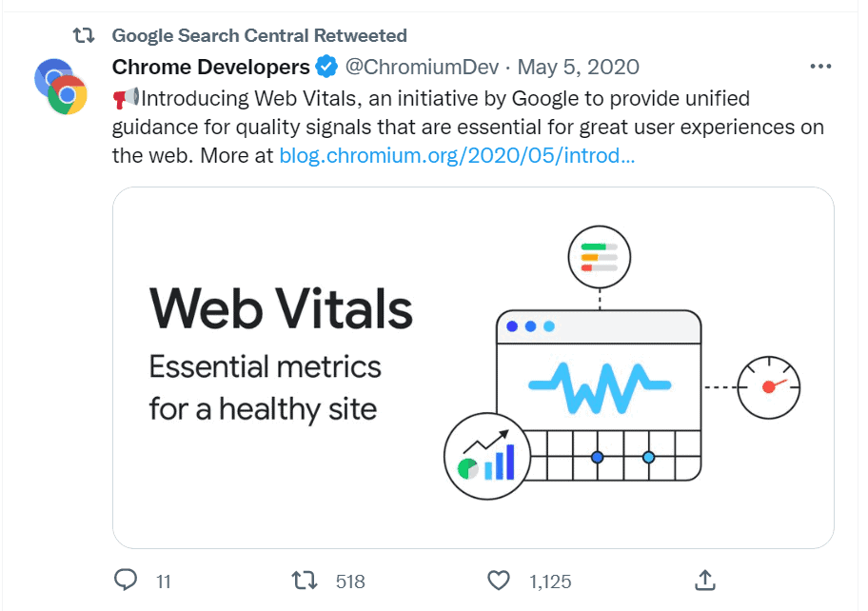Open the share upload icon
Image resolution: width=868 pixels, height=611 pixels.
point(705,581)
